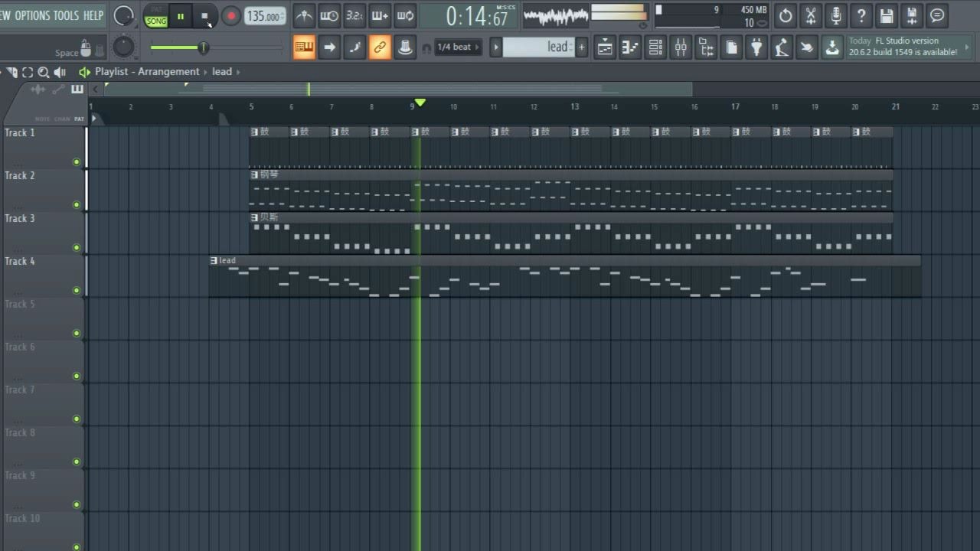
Task: Click the playlist select (dashed box) tool
Action: point(28,72)
